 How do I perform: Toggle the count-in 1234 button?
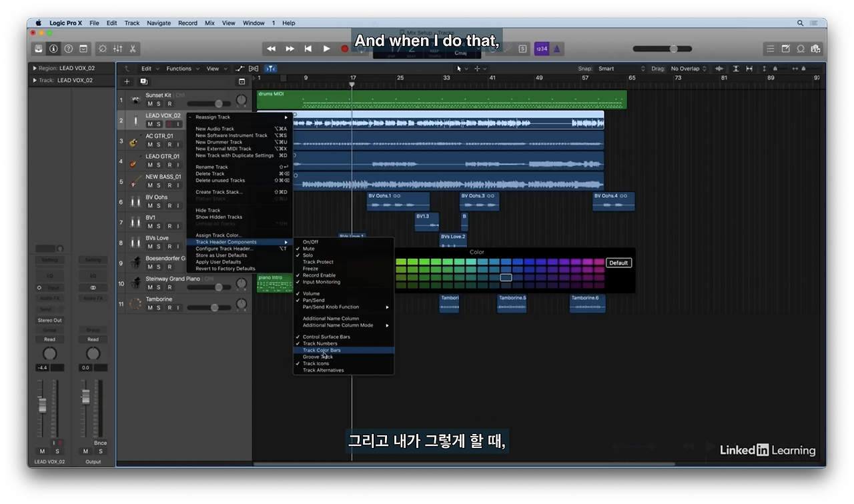click(541, 49)
